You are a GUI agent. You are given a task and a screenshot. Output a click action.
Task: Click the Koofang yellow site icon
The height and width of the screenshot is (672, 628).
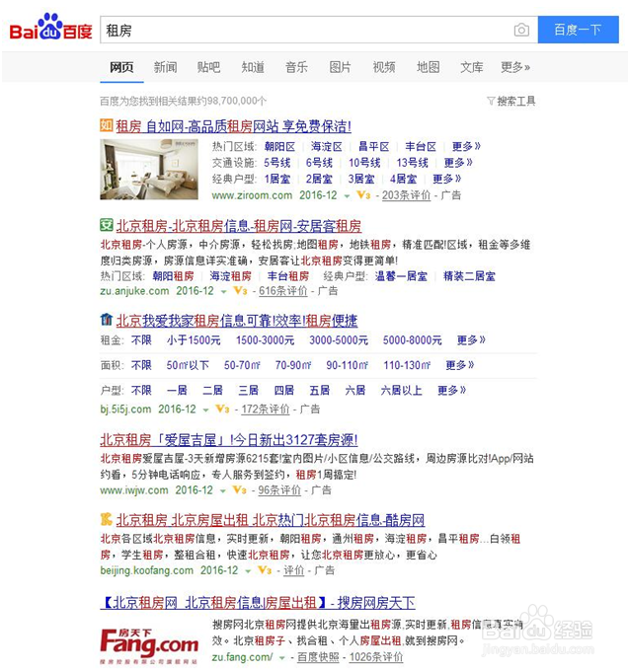[x=107, y=519]
